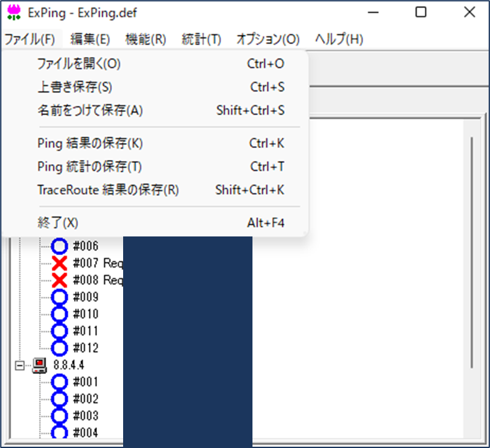Click the red X icon for #008
The height and width of the screenshot is (448, 490).
59,280
